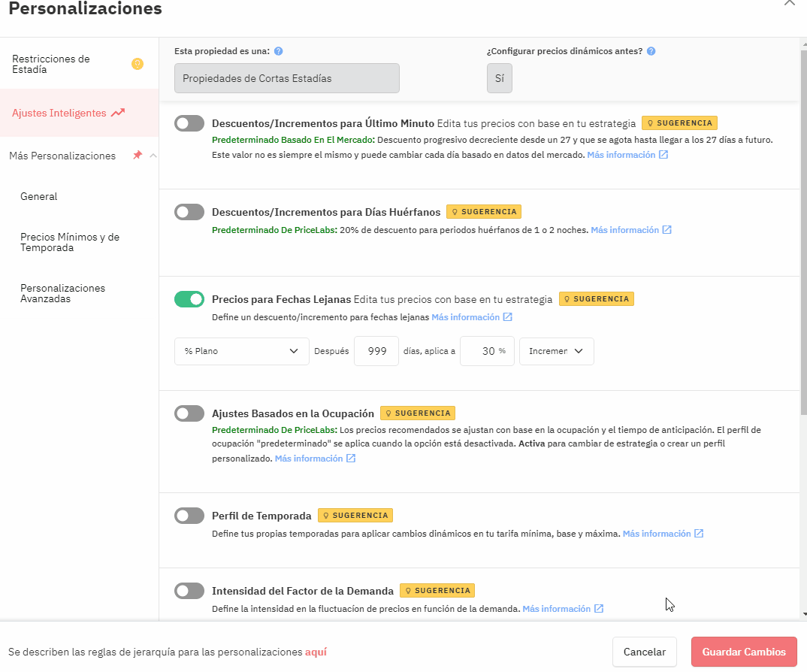Click the Guardar Cambios button
Screen dimensions: 807x672
point(744,652)
